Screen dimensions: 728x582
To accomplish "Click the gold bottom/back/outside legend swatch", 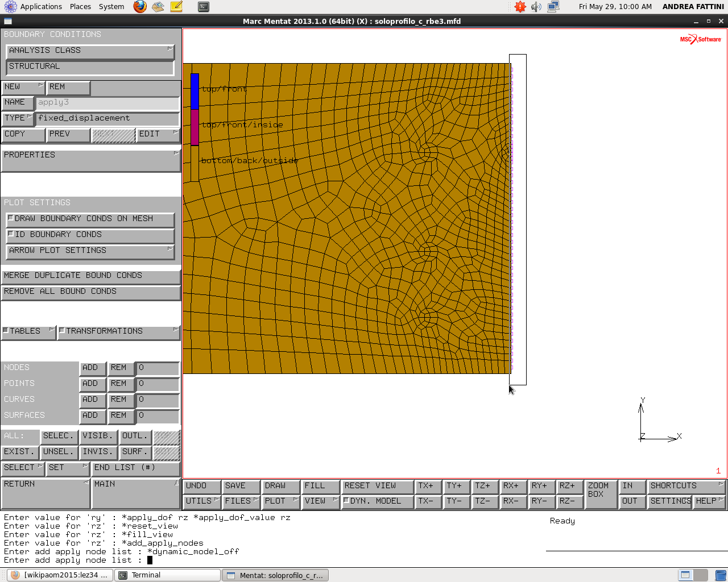I will point(195,163).
